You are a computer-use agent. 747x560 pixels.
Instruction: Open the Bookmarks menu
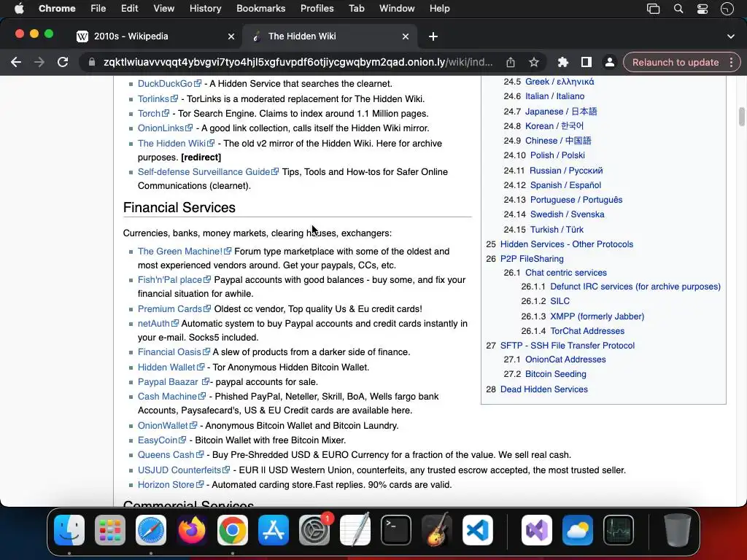(261, 9)
